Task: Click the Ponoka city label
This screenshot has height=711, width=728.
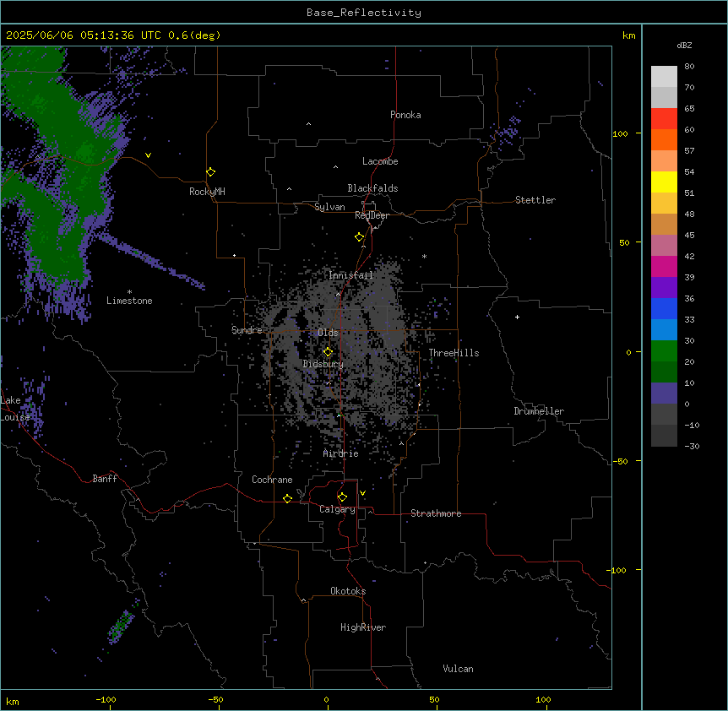Action: [x=405, y=115]
